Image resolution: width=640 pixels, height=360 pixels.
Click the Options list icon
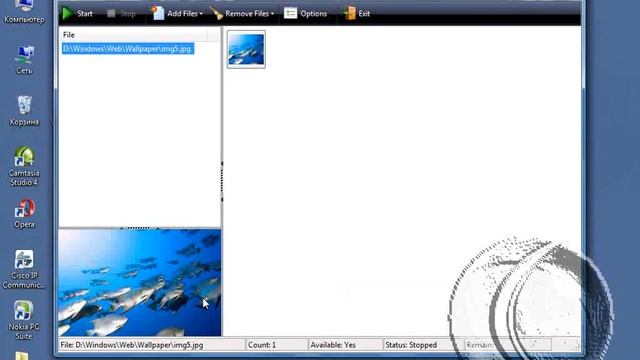[290, 13]
